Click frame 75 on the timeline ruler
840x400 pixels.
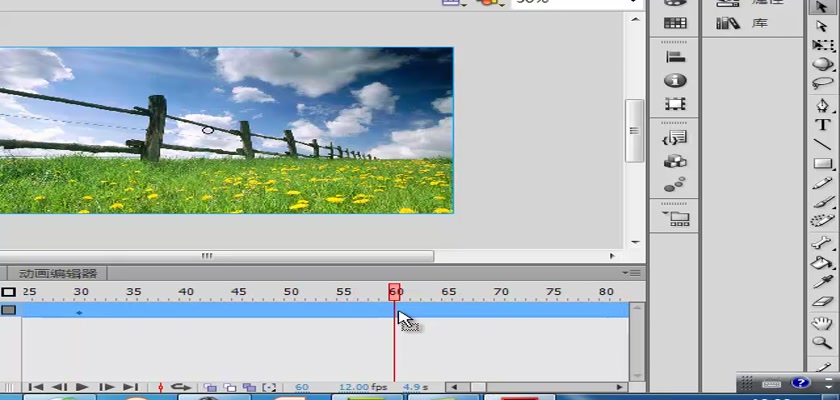[x=553, y=292]
